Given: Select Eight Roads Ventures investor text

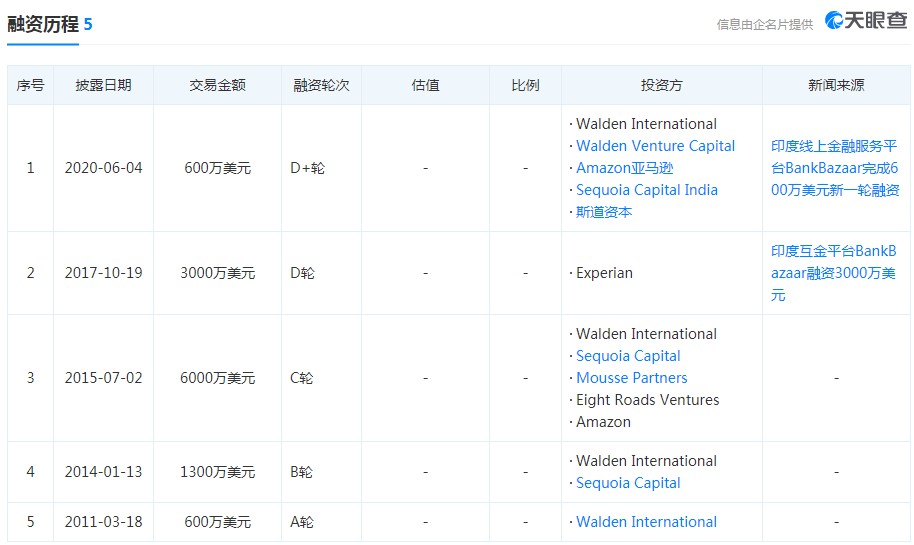Looking at the screenshot, I should (x=647, y=400).
